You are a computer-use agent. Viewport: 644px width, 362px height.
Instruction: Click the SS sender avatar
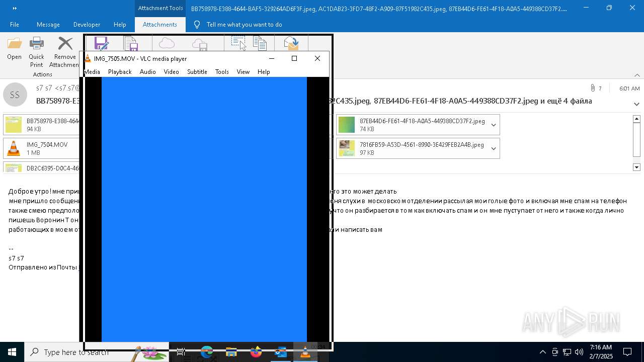[15, 95]
